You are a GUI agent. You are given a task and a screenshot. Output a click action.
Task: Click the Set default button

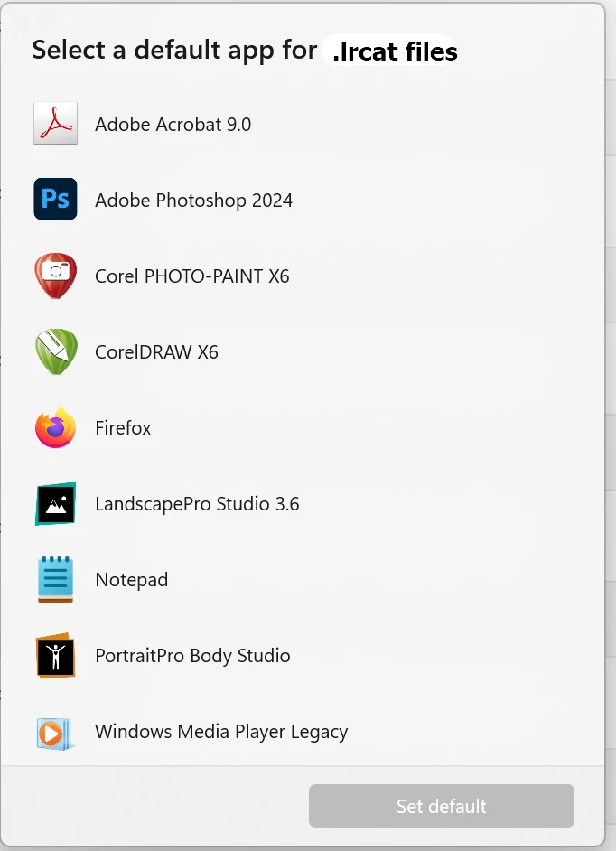442,806
